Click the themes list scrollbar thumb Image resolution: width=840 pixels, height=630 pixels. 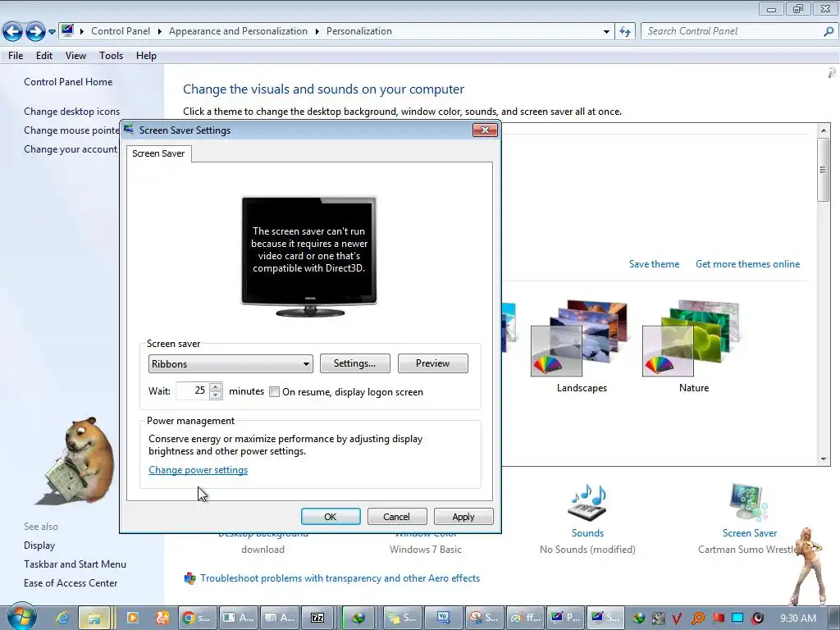(x=824, y=170)
